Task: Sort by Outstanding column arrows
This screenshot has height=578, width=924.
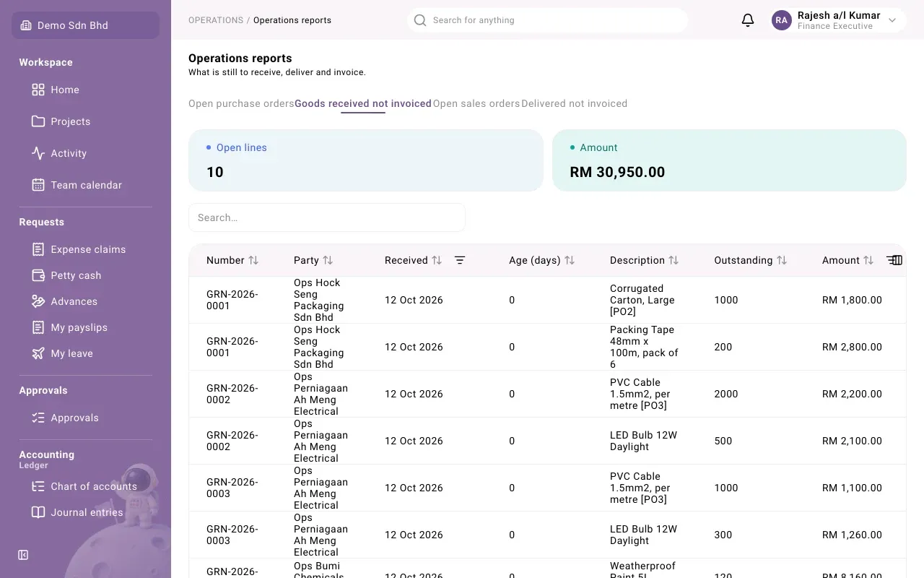Action: click(x=782, y=260)
